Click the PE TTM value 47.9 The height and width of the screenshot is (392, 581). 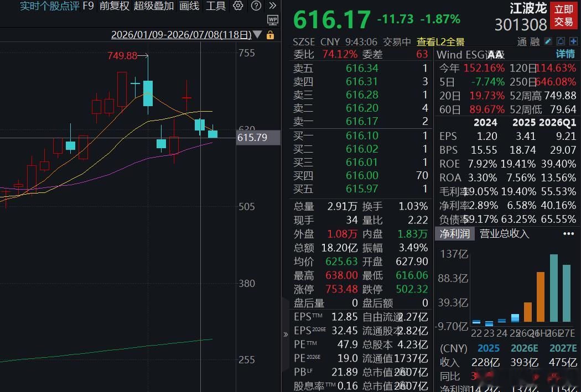point(347,344)
